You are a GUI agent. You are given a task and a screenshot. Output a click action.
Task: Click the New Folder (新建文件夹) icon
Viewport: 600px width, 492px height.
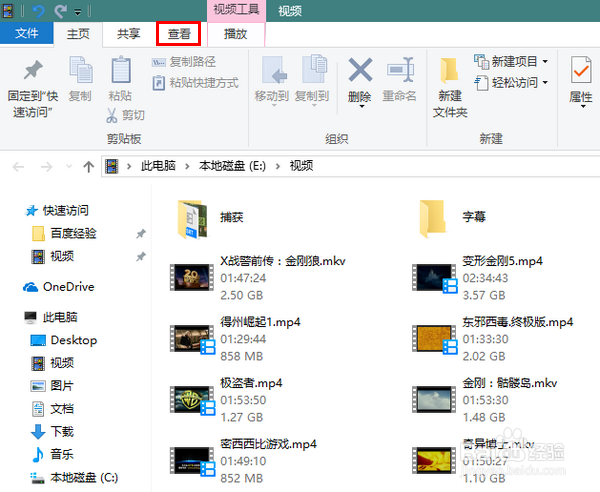450,70
